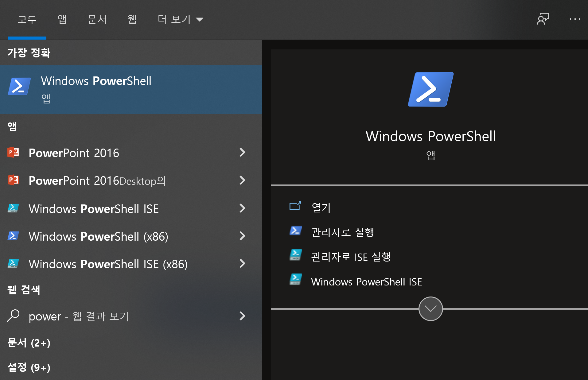Click the magnifier icon for power web search
Viewport: 588px width, 380px height.
(13, 316)
